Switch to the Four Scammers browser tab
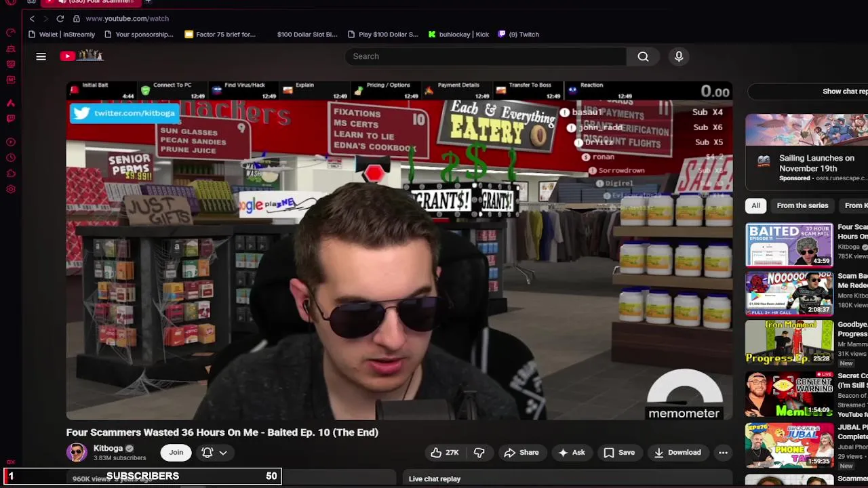The height and width of the screenshot is (488, 868). pos(92,2)
